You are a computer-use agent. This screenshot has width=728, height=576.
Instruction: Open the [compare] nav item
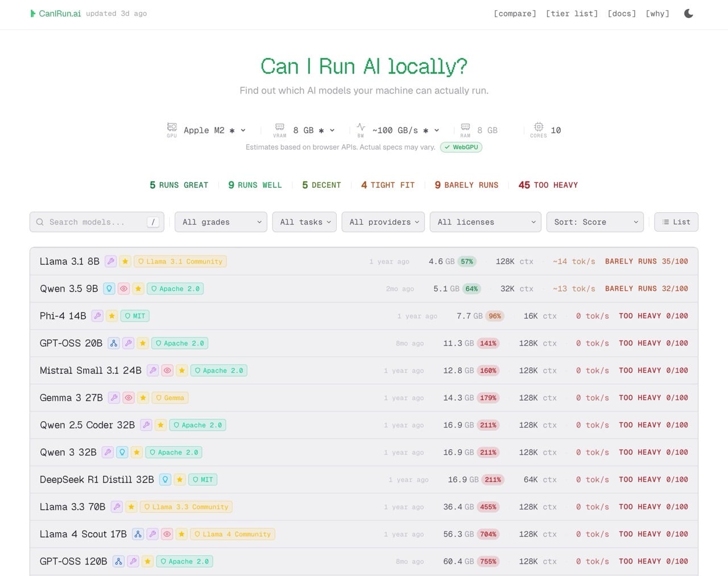[x=515, y=14]
